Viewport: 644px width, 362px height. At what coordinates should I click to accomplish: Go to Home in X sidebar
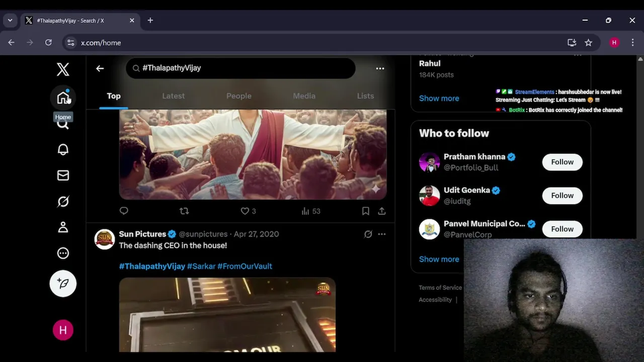pyautogui.click(x=63, y=98)
